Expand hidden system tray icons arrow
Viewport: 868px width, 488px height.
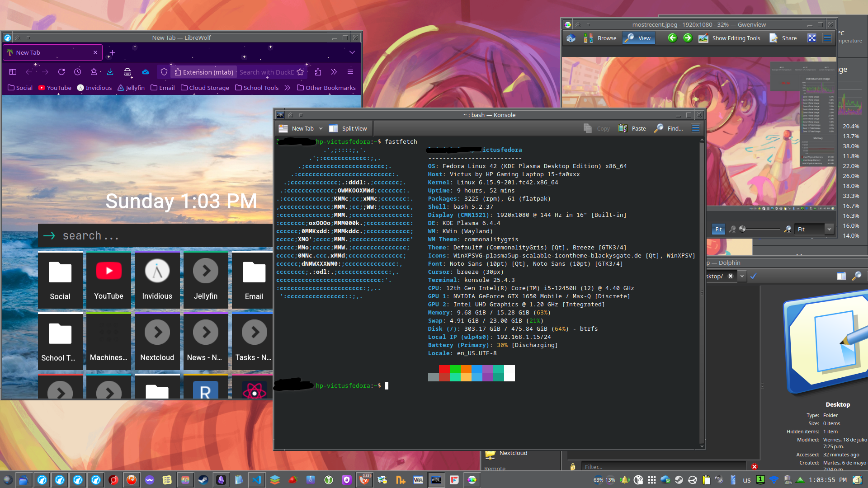[x=800, y=480]
